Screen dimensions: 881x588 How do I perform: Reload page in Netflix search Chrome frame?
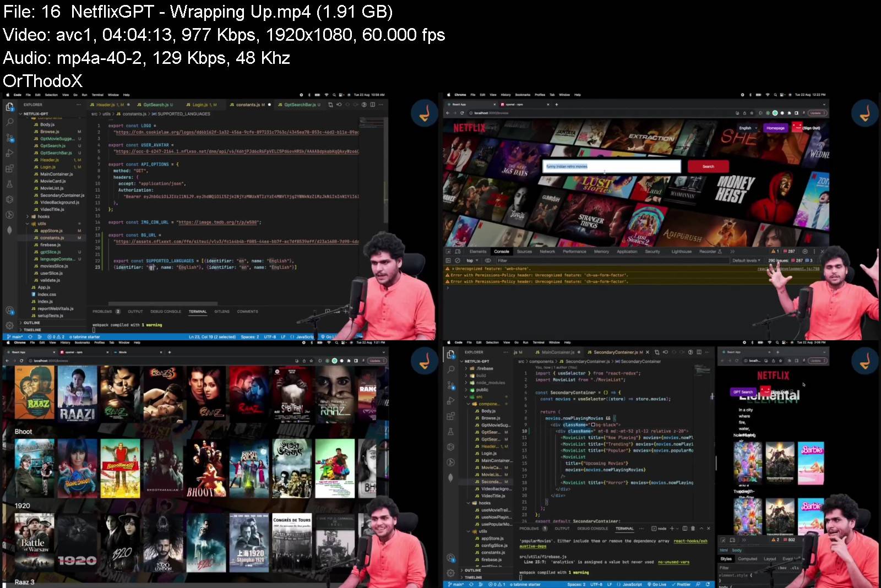click(462, 113)
